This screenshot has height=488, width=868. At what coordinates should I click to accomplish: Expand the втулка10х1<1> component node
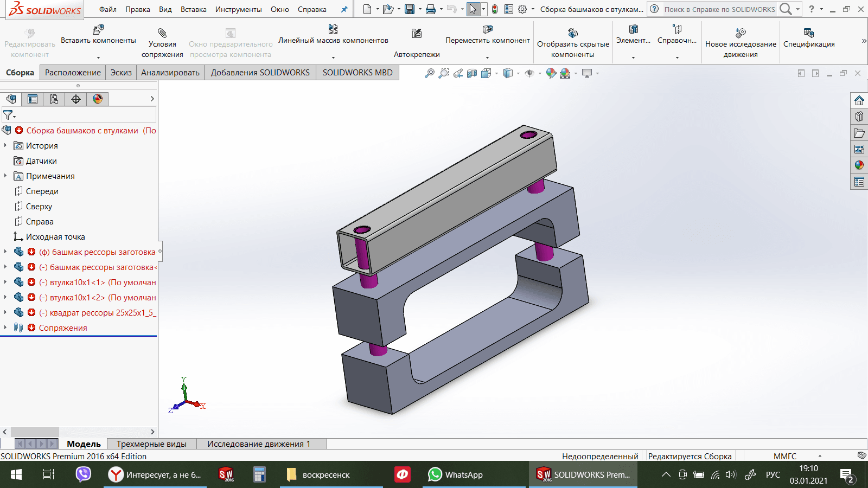[x=5, y=282]
